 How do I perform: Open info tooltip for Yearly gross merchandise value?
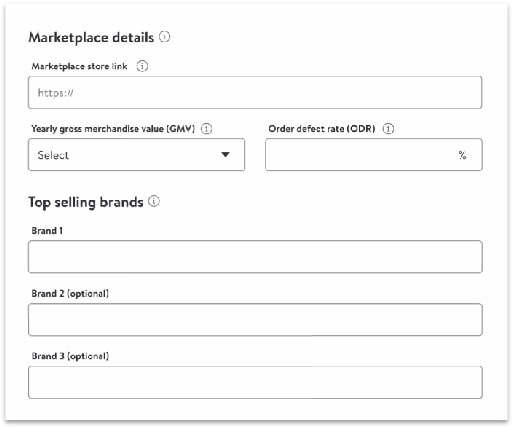206,129
